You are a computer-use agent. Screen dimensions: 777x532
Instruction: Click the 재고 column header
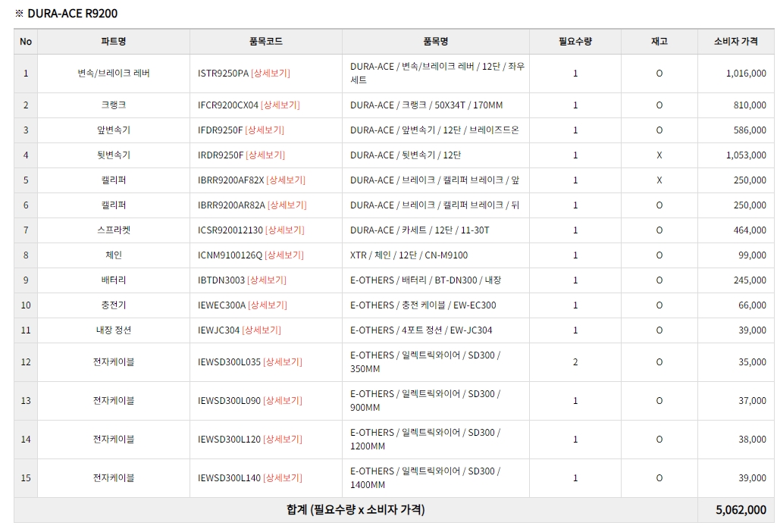(x=659, y=42)
